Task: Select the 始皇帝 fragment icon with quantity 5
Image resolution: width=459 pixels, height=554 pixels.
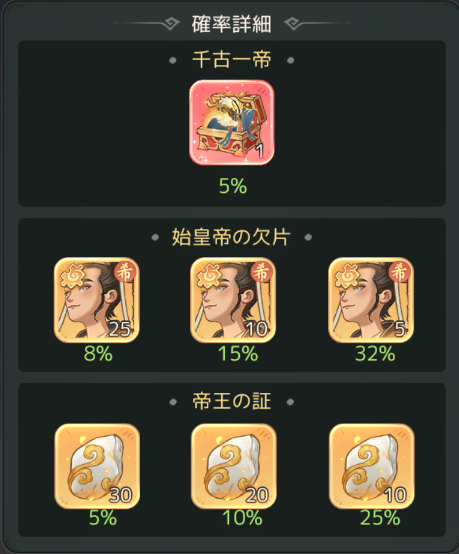Action: (x=371, y=300)
